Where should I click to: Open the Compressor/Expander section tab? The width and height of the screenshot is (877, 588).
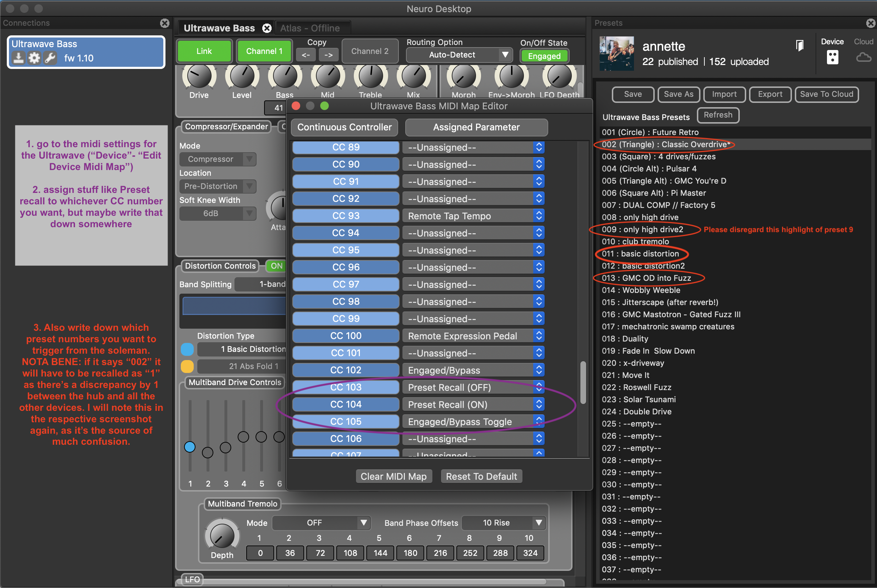point(227,127)
